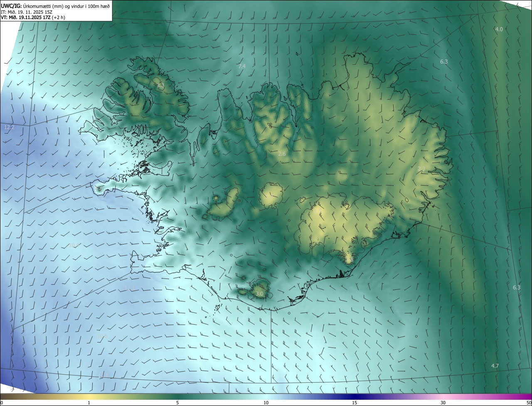Select the colorbar tick label 5

pyautogui.click(x=177, y=403)
